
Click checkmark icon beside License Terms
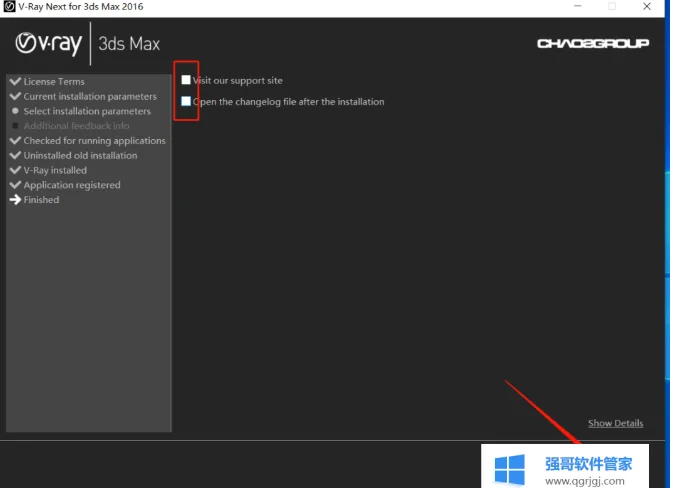[15, 81]
